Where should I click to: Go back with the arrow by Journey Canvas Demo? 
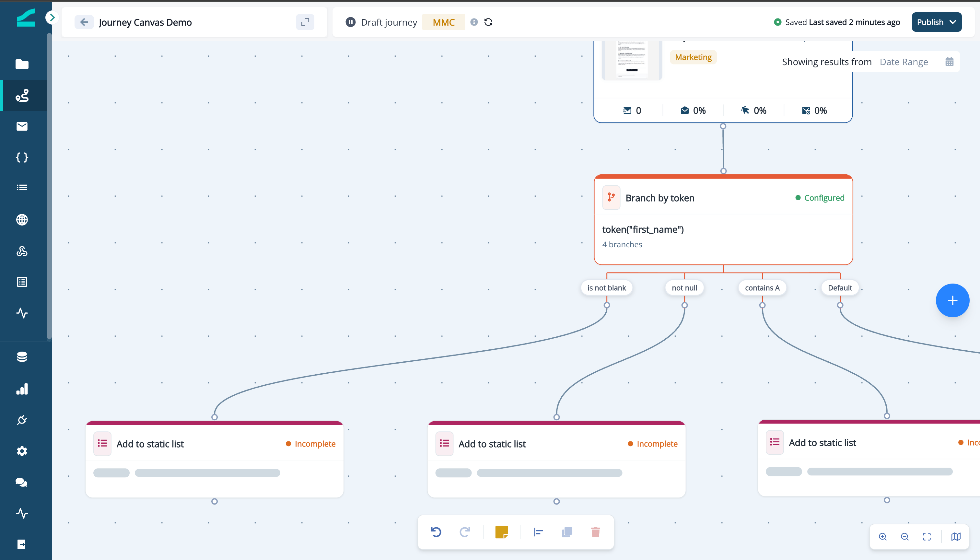pyautogui.click(x=84, y=22)
